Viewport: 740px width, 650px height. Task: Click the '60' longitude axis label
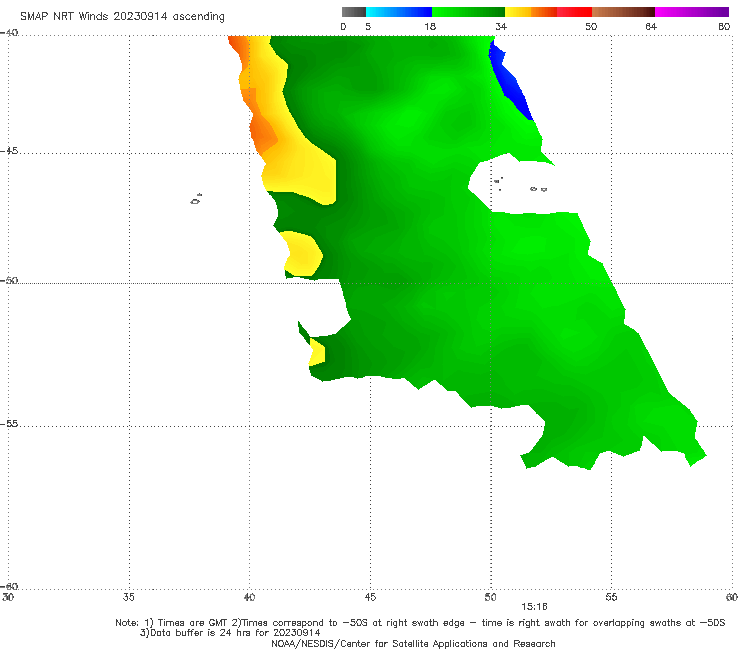click(732, 598)
